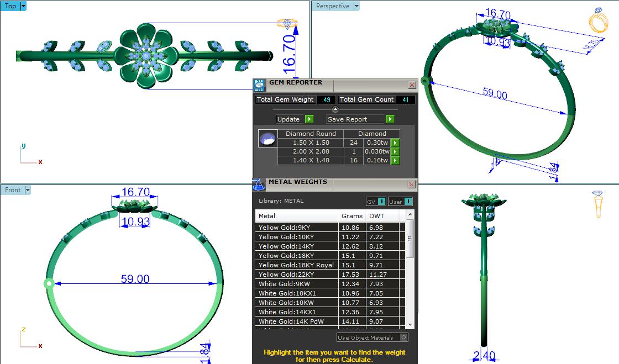Viewport: 619px width, 364px height.
Task: Open the Top viewport dropdown arrow
Action: coord(23,6)
